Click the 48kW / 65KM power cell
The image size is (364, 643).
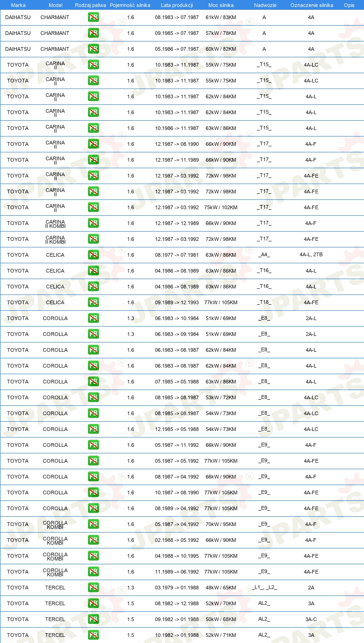pos(221,588)
